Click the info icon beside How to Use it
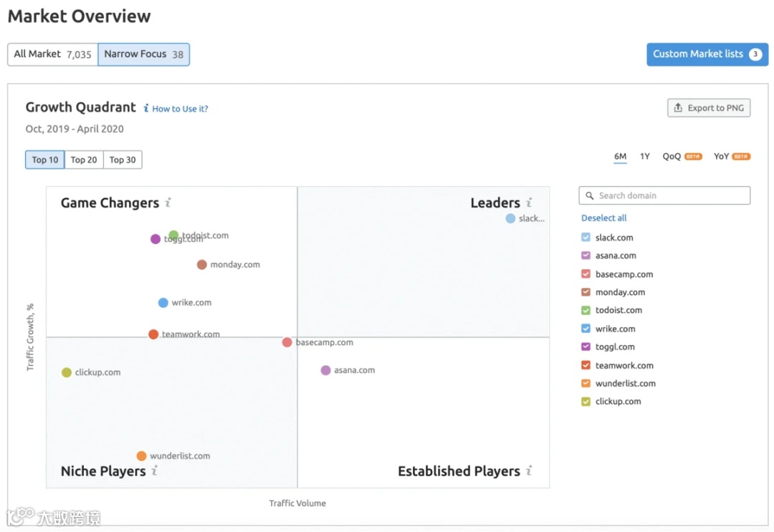774x532 pixels. tap(146, 108)
